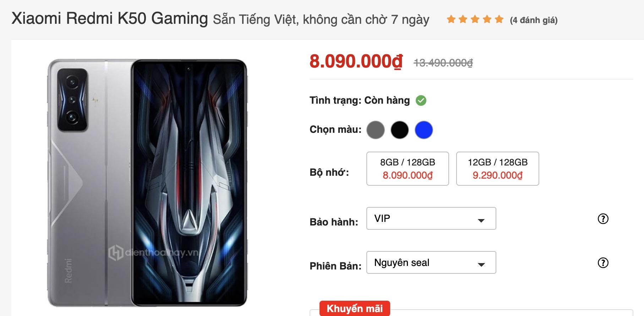Open the Phiên Bản Nguyên seal dropdown
This screenshot has width=644, height=316.
[431, 262]
